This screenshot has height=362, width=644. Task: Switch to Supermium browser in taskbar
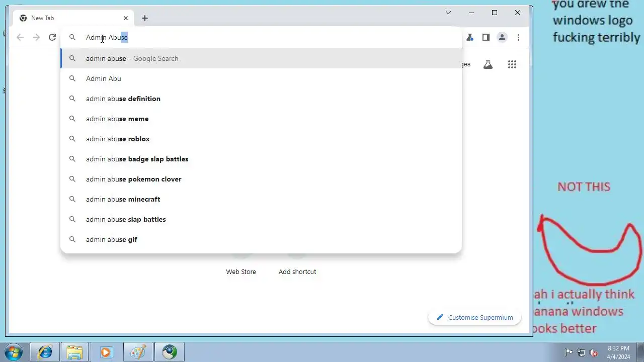(170, 352)
